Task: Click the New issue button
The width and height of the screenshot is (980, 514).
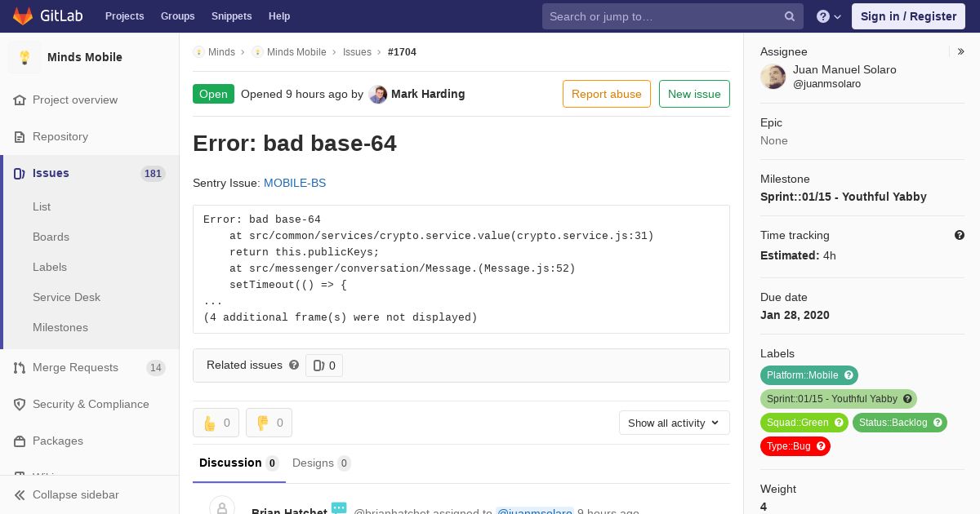Action: click(x=694, y=94)
